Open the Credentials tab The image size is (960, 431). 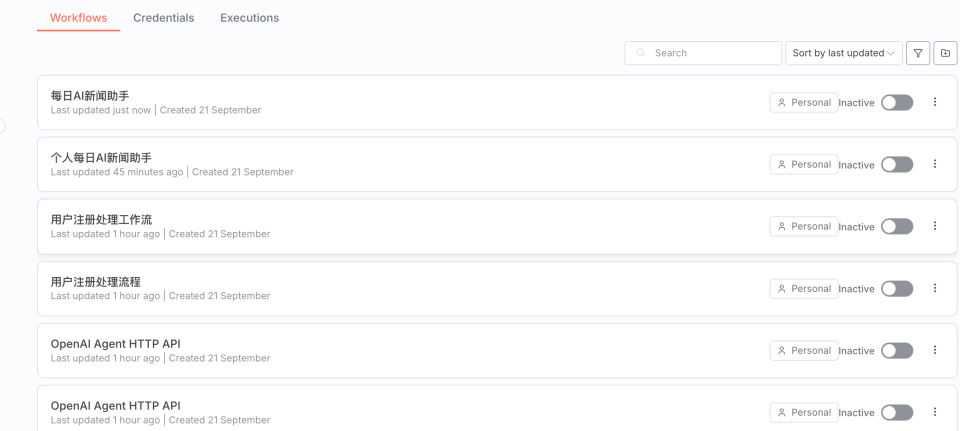[x=163, y=18]
